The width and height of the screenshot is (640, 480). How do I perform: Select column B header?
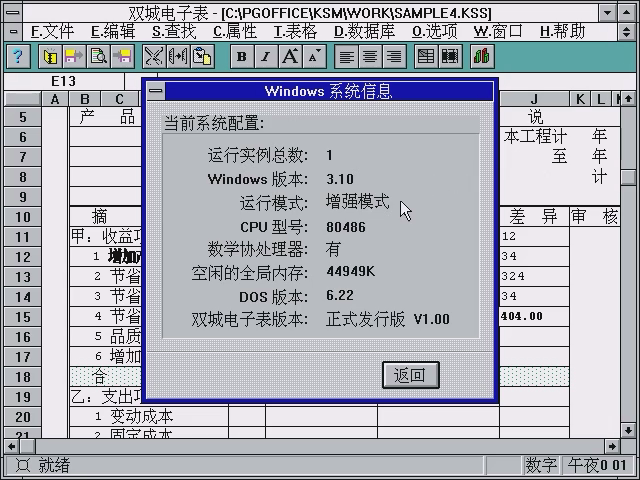tap(85, 99)
